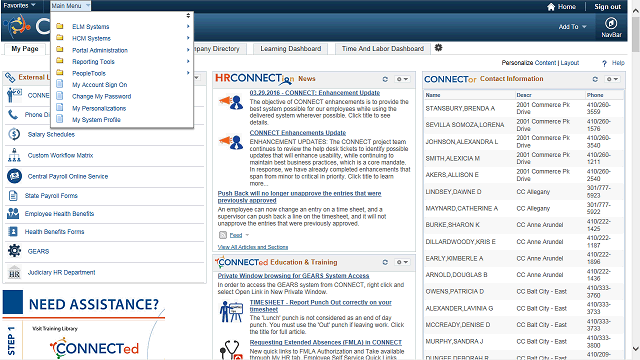Click the page vertical scrollbar down arrow
The width and height of the screenshot is (640, 360).
(x=636, y=349)
